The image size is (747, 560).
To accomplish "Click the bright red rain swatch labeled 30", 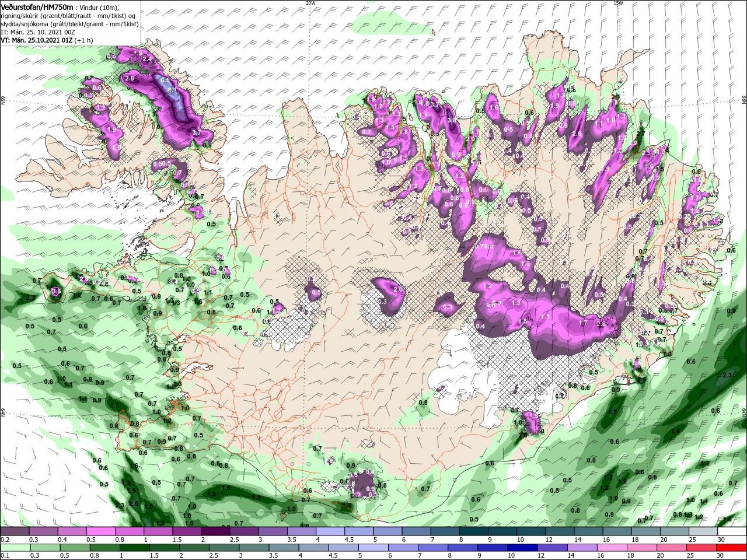I will (x=731, y=548).
